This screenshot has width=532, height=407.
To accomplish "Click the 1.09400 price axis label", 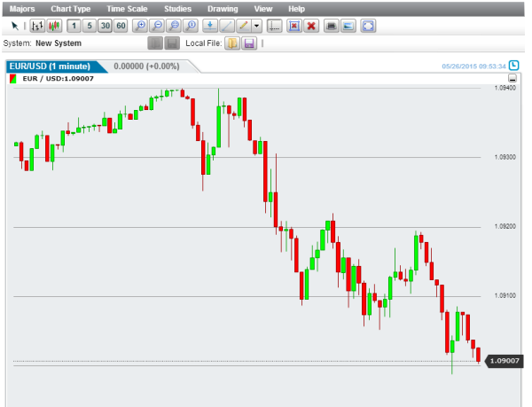I will coord(505,88).
